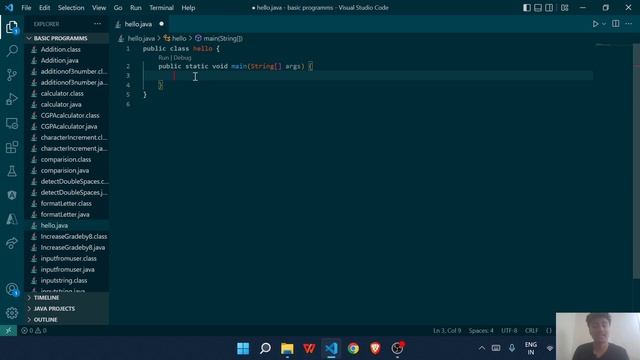
Task: Open the Run and Debug view
Action: point(12,99)
